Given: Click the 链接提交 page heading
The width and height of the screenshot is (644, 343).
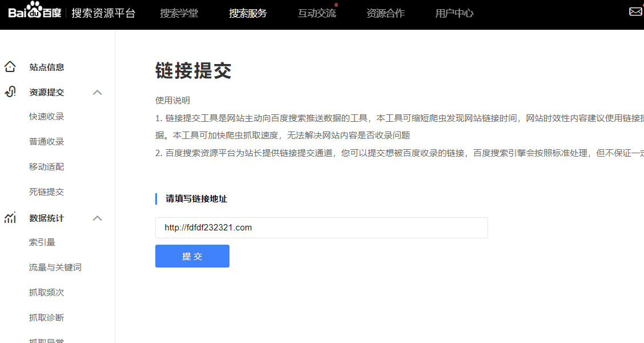Looking at the screenshot, I should click(x=194, y=70).
